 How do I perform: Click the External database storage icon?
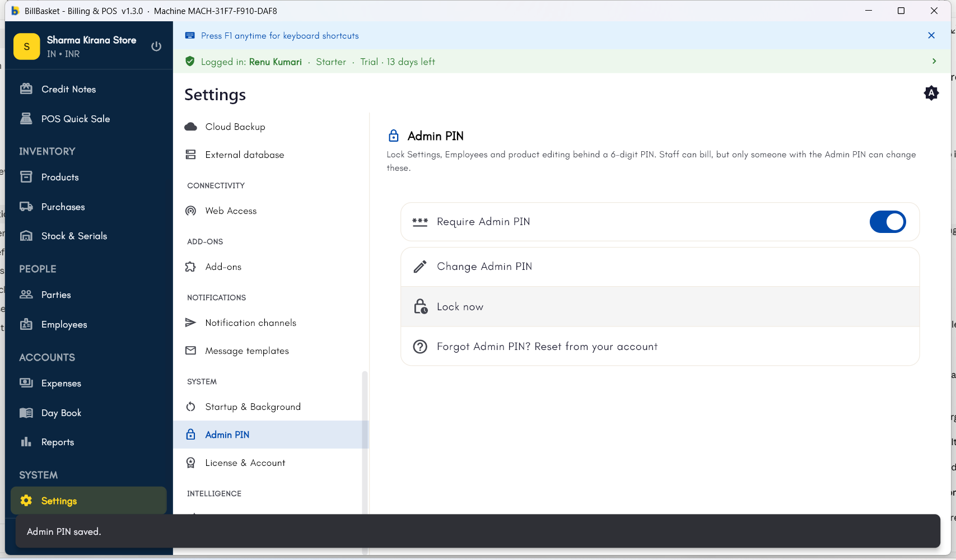(191, 155)
